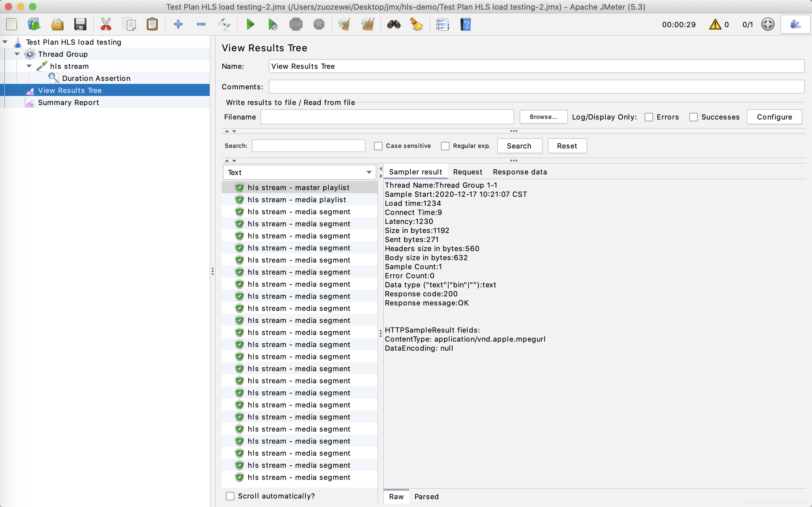Open the Text renderer dropdown
This screenshot has width=812, height=507.
pyautogui.click(x=299, y=172)
